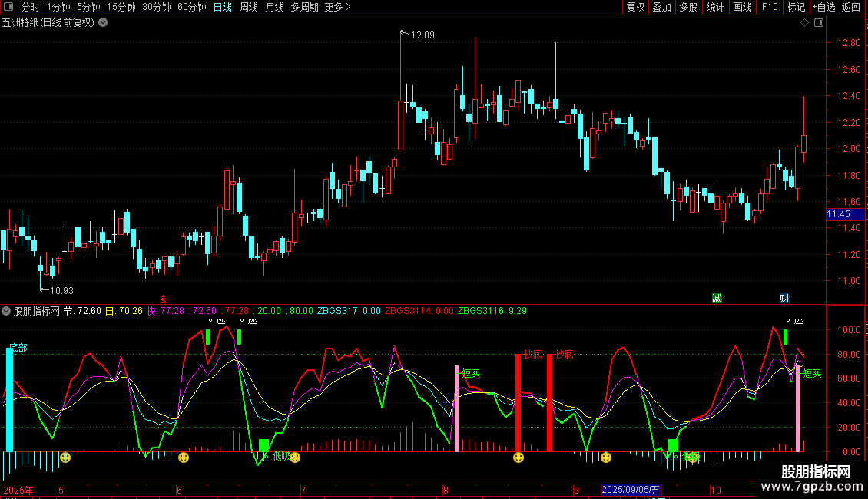The width and height of the screenshot is (868, 499).
Task: Select the 5分钟 period
Action: click(x=88, y=7)
